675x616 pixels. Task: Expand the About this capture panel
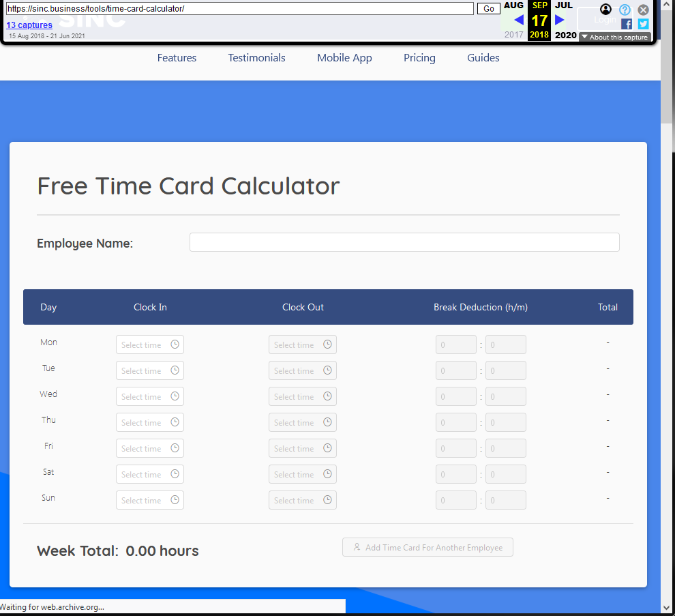tap(614, 38)
